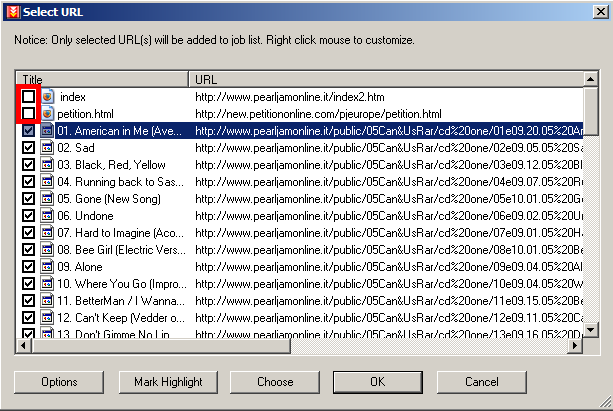Image resolution: width=613 pixels, height=411 pixels.
Task: Click the file icon beside 09. Alone
Action: click(x=46, y=267)
